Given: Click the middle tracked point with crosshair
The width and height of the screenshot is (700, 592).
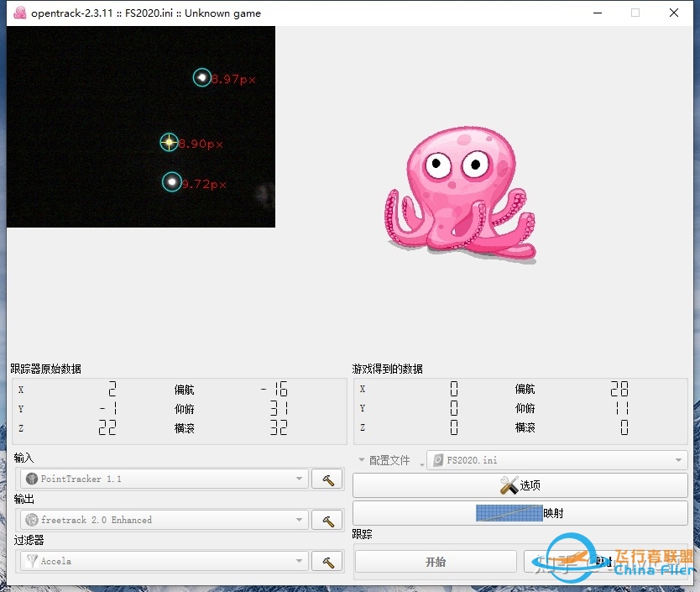Looking at the screenshot, I should [169, 143].
